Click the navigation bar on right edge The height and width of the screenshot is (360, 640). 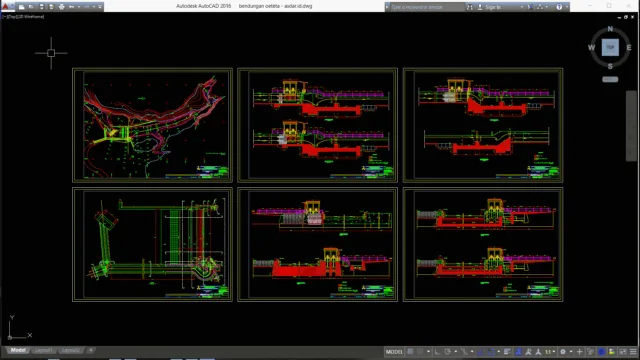[631, 126]
